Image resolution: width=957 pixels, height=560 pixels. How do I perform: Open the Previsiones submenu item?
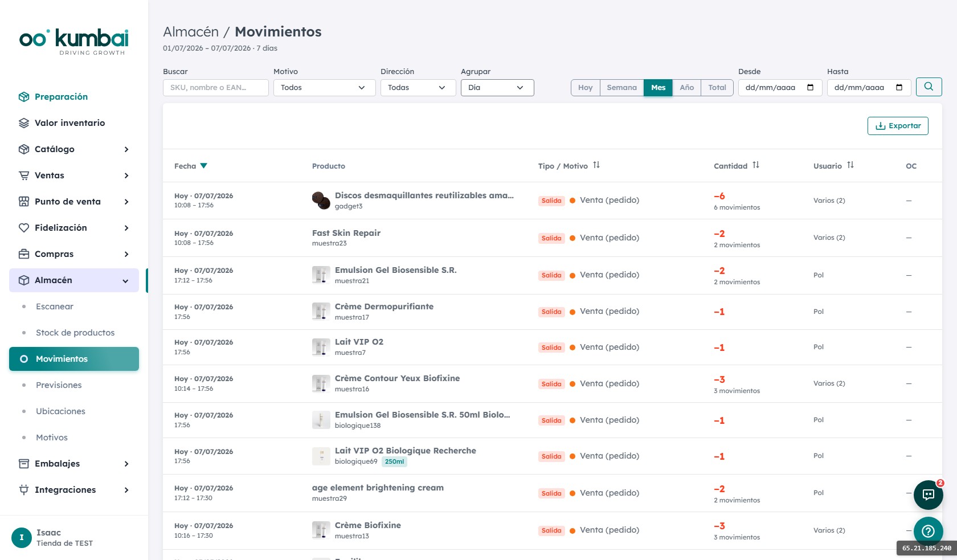tap(59, 385)
